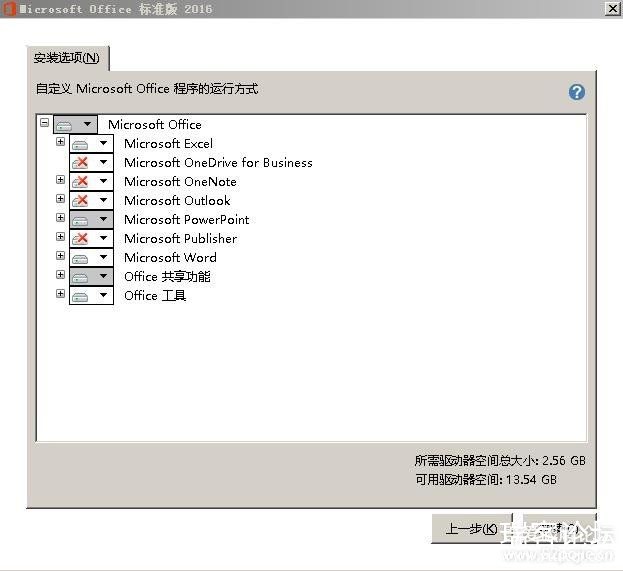This screenshot has width=623, height=571.
Task: Select the Office 共享功能 tree label
Action: pos(167,277)
